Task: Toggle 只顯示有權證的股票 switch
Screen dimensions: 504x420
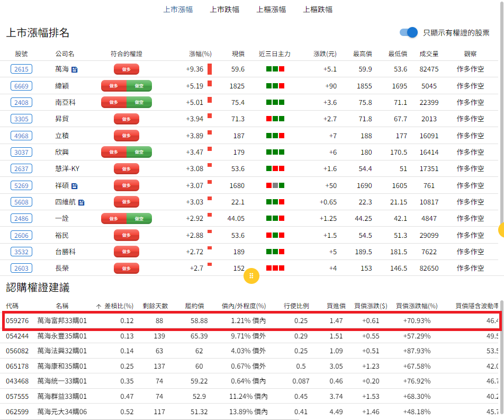Action: [409, 33]
